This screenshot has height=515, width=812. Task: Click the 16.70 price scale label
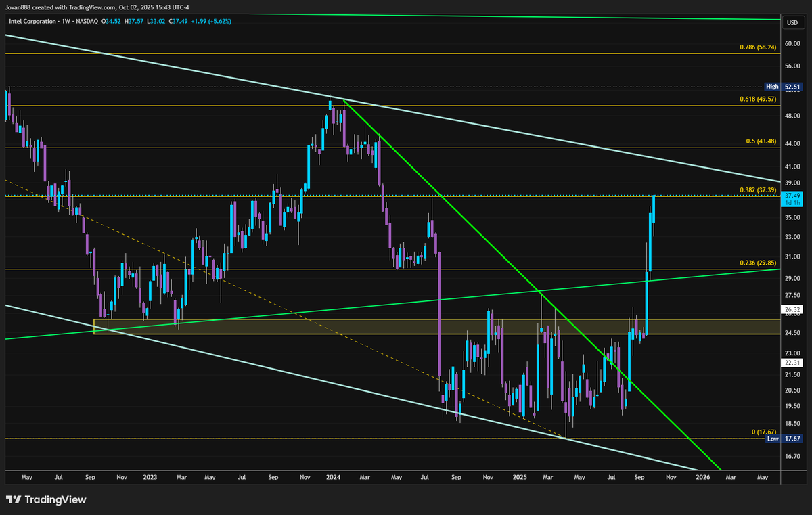pos(792,456)
